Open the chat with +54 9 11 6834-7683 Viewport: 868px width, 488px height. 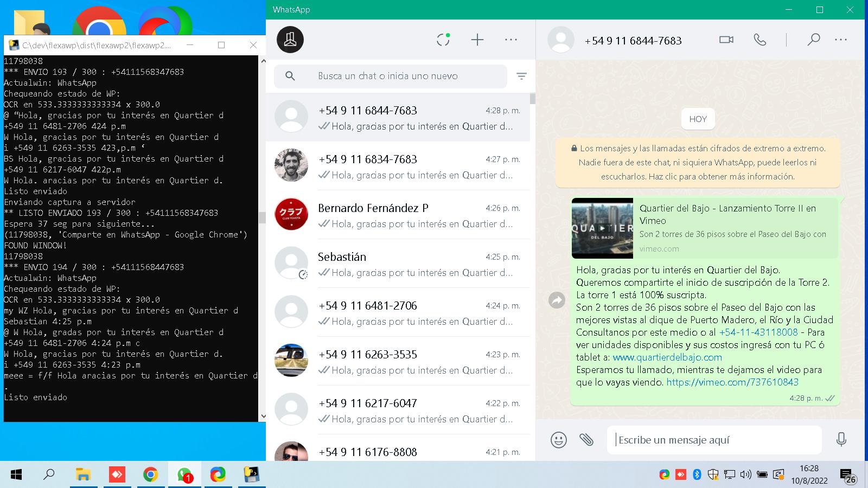pyautogui.click(x=398, y=166)
